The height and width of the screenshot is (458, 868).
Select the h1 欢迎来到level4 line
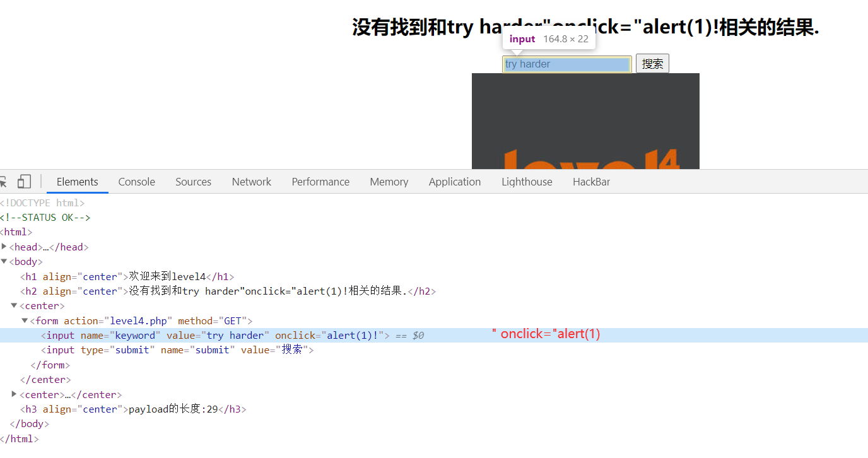127,276
